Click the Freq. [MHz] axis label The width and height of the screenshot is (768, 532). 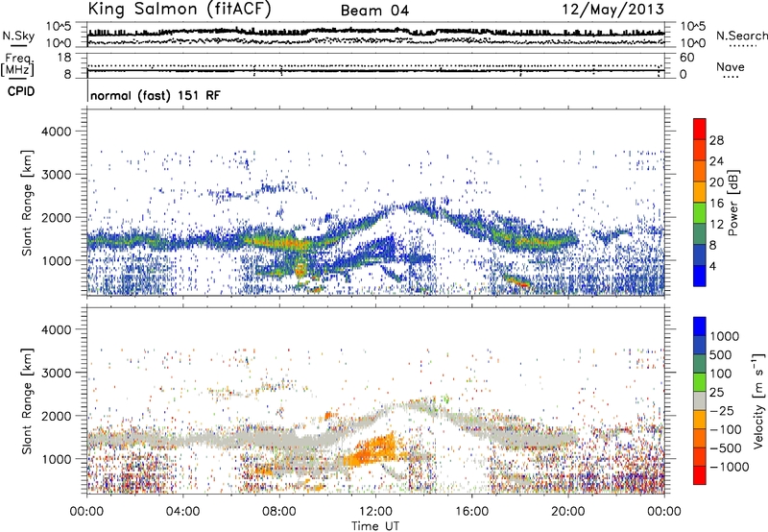pyautogui.click(x=17, y=64)
